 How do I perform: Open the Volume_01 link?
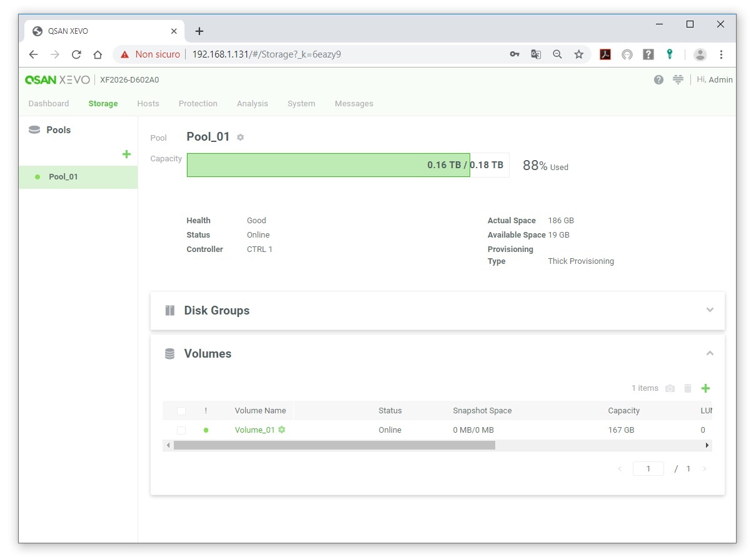pos(255,430)
